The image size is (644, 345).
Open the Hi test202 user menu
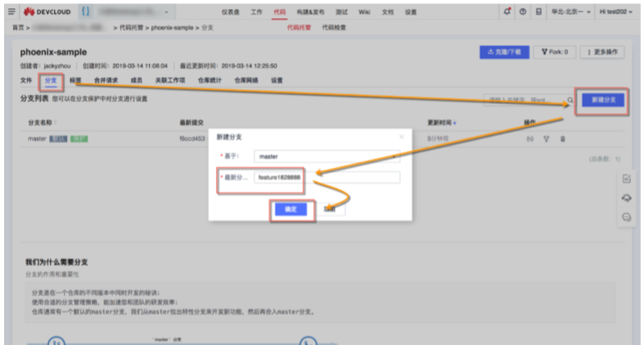615,11
